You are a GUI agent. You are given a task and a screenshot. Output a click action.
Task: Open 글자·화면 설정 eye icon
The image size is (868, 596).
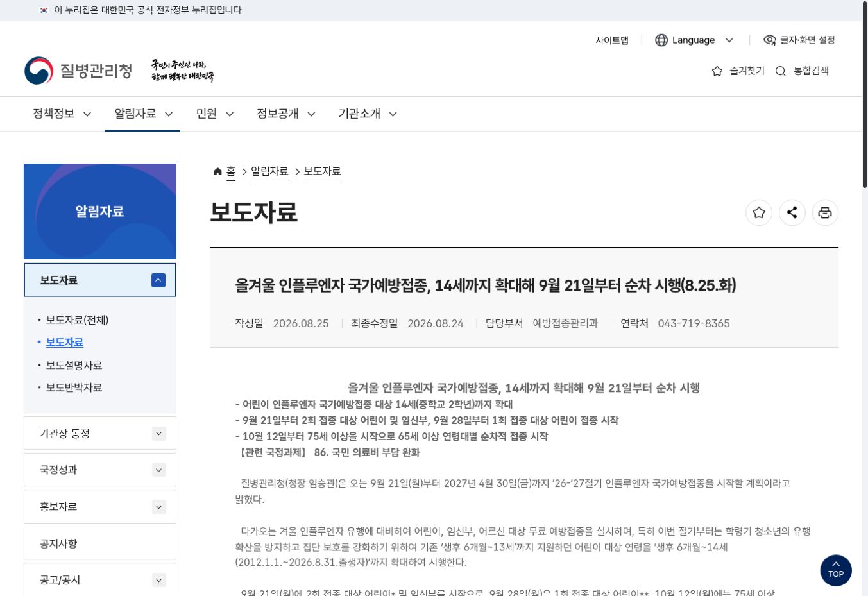click(770, 40)
